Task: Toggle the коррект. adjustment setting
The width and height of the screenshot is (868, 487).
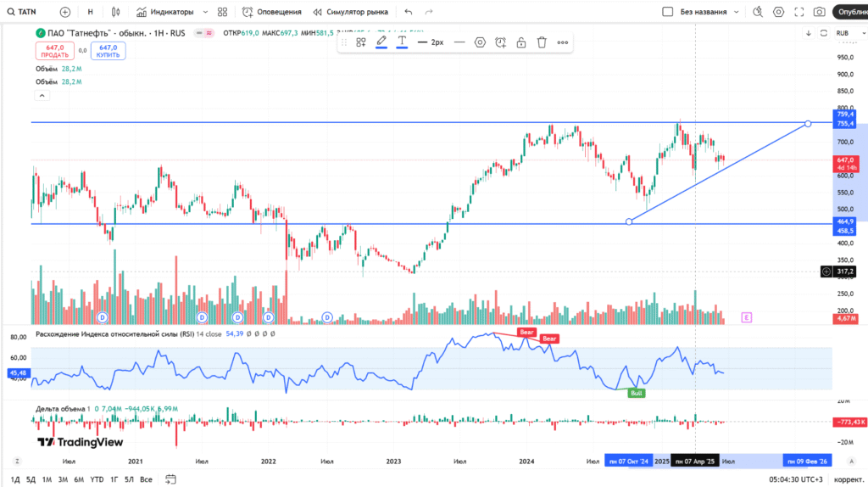Action: click(849, 479)
